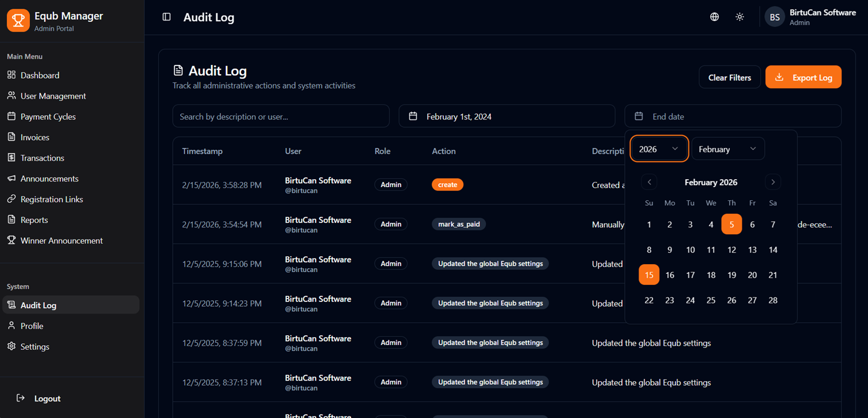868x418 pixels.
Task: Open the February month dropdown
Action: [x=727, y=149]
